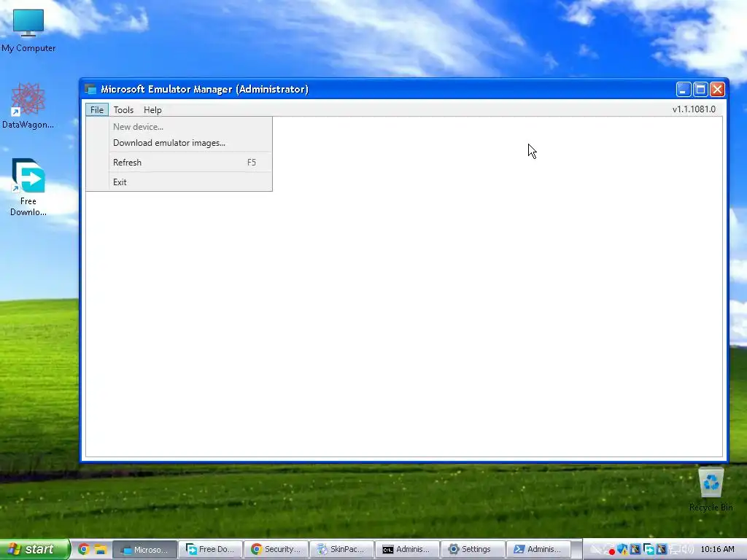Image resolution: width=747 pixels, height=560 pixels.
Task: Click the Free Download Manager tray icon
Action: (x=649, y=550)
